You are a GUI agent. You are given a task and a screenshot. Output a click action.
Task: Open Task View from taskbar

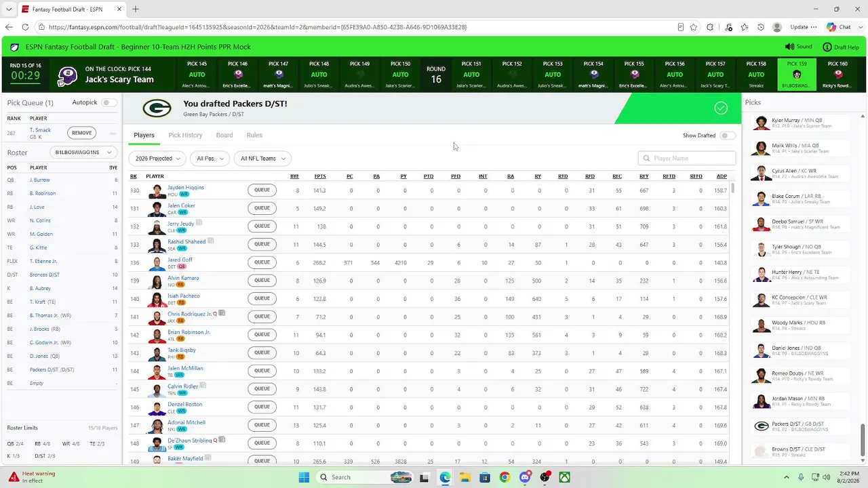pos(425,477)
